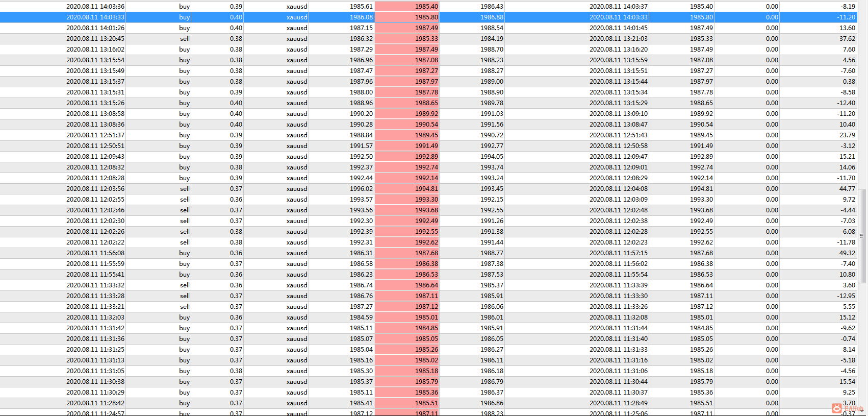Image resolution: width=868 pixels, height=416 pixels.
Task: Select profit value 15.54
Action: coord(847,382)
